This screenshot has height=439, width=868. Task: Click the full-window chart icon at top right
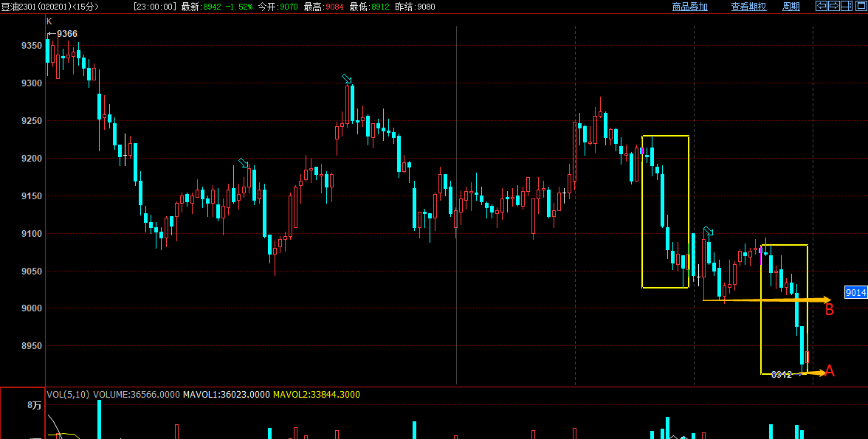pyautogui.click(x=861, y=6)
